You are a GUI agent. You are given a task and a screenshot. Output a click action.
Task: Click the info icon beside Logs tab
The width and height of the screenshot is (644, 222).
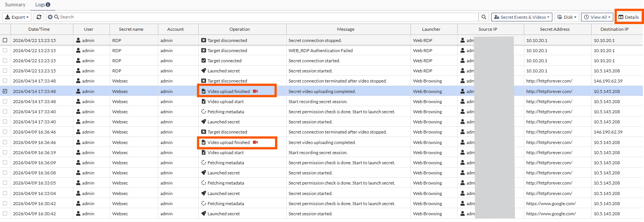pos(48,4)
